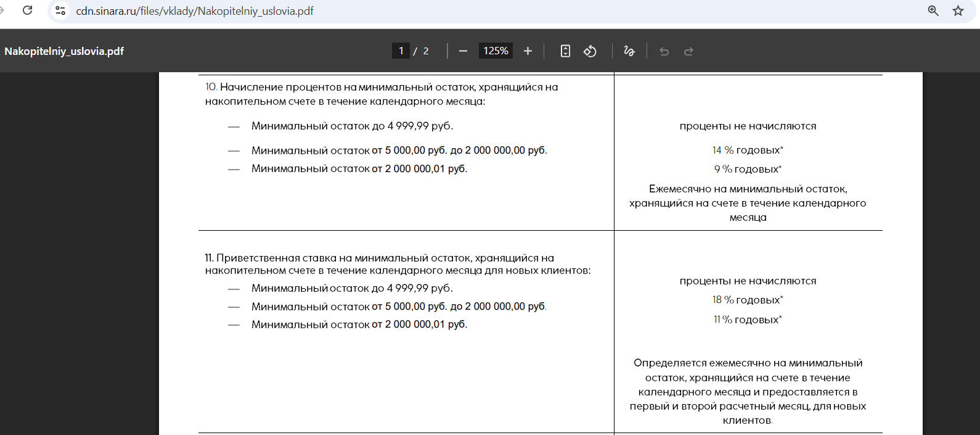Screen dimensions: 980x435
Task: Click 'Минимальный остаток до 4 999,99 руб.' in section 11
Action: (x=352, y=288)
